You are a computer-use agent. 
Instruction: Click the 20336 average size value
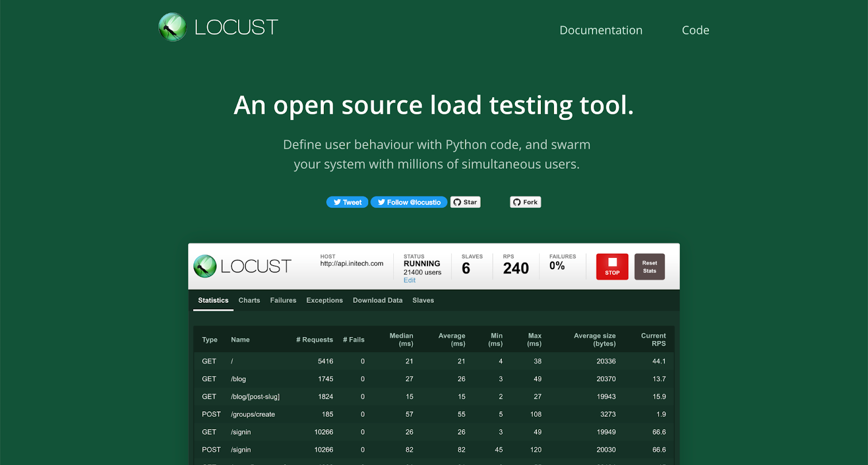(x=606, y=361)
